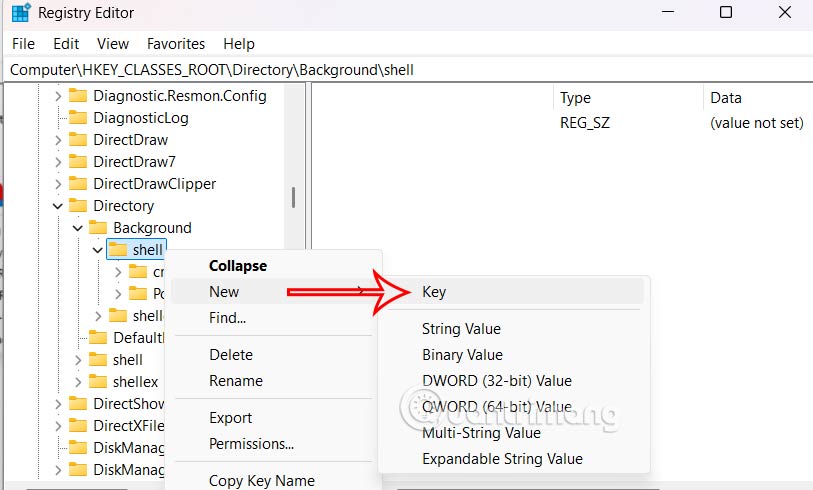Select DWORD (32-bit) Value option
This screenshot has width=813, height=490.
pos(496,381)
